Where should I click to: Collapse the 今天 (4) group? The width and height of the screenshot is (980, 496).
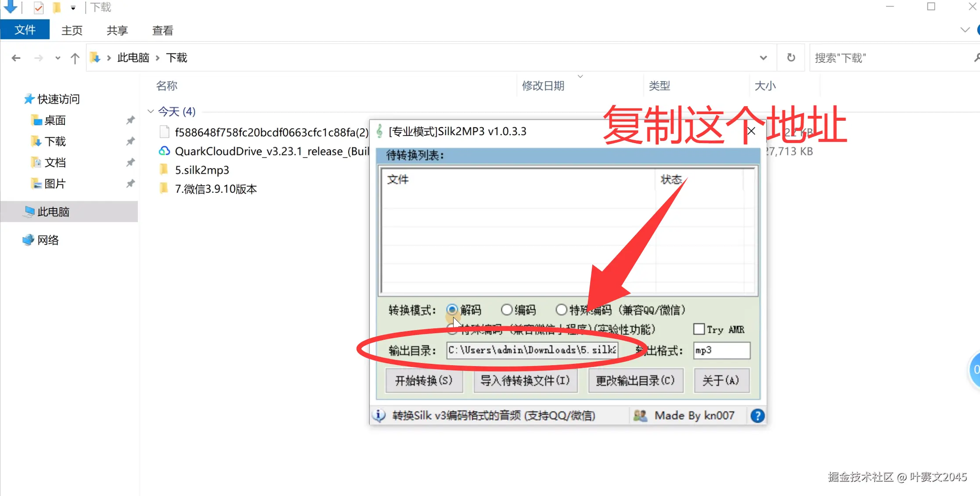[151, 111]
